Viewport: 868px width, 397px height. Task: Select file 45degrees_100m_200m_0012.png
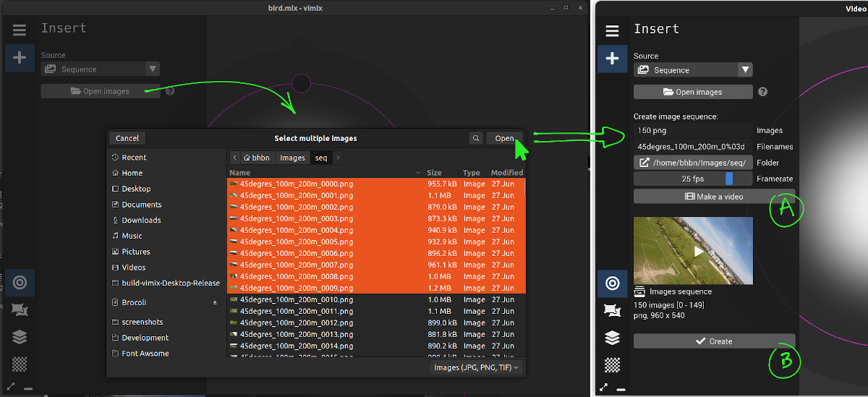point(297,323)
